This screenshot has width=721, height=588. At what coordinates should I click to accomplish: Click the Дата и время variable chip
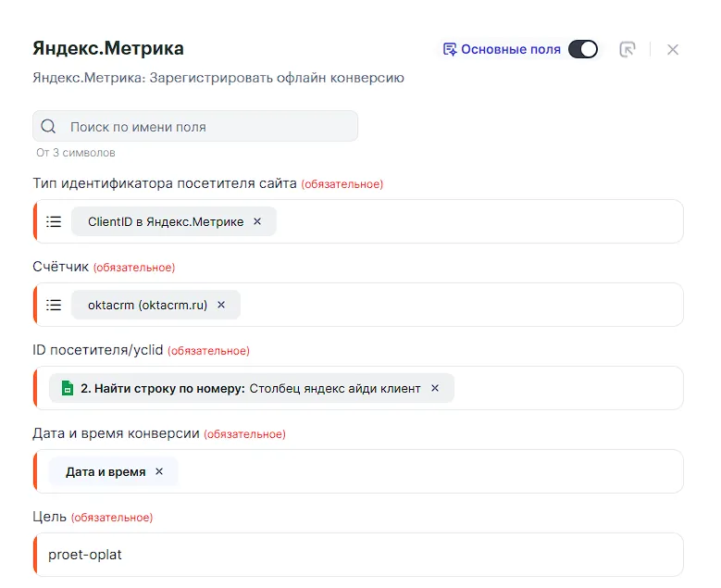[x=106, y=471]
